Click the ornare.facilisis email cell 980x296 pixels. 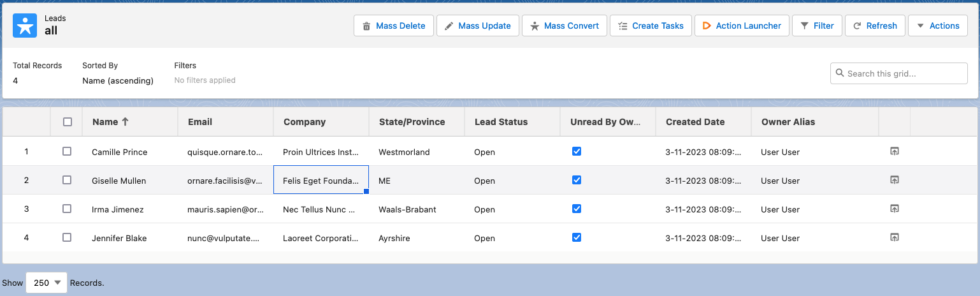[226, 181]
